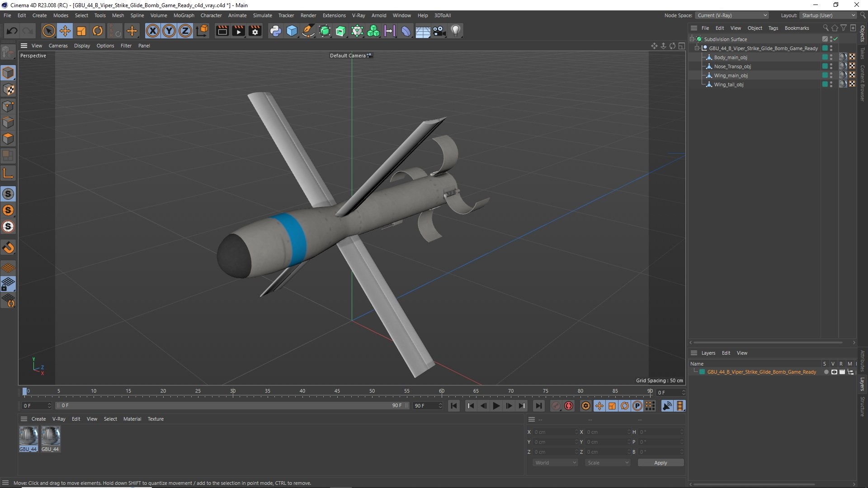Open the Layout dropdown
Image resolution: width=868 pixels, height=488 pixels.
pyautogui.click(x=828, y=15)
